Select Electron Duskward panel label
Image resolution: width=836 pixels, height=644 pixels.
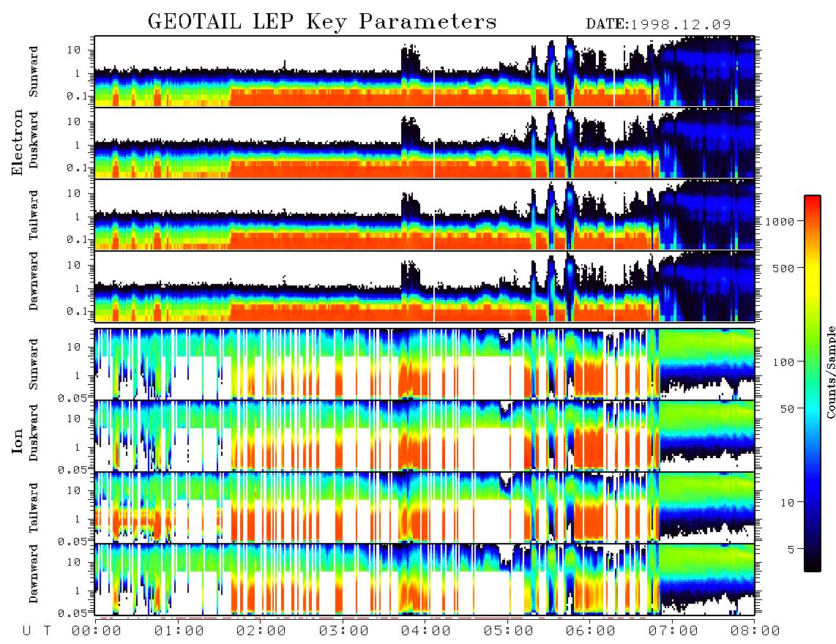34,140
